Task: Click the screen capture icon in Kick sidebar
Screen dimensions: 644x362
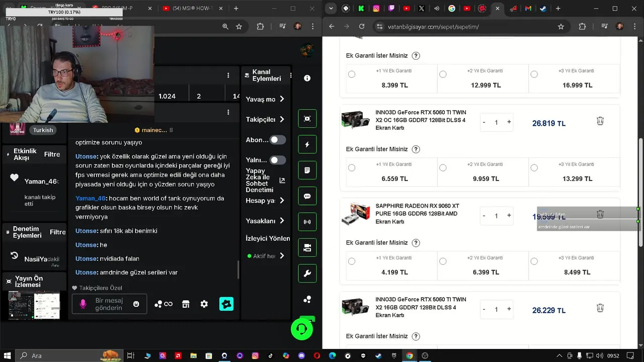Action: [307, 119]
